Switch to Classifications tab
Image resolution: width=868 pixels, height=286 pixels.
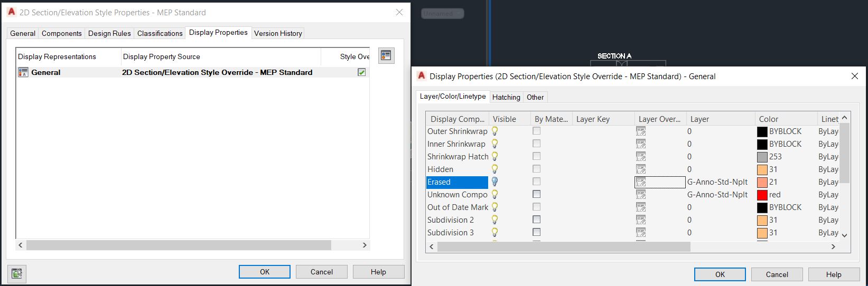[160, 33]
